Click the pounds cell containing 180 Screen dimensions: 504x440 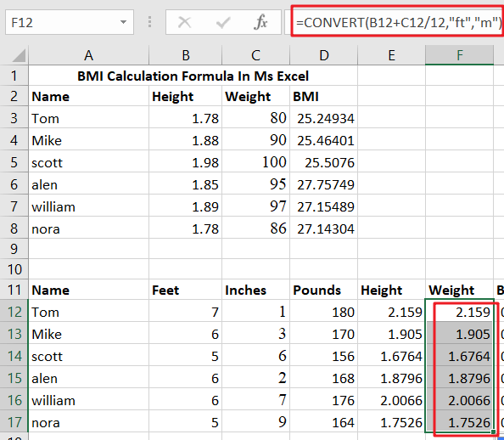click(323, 312)
